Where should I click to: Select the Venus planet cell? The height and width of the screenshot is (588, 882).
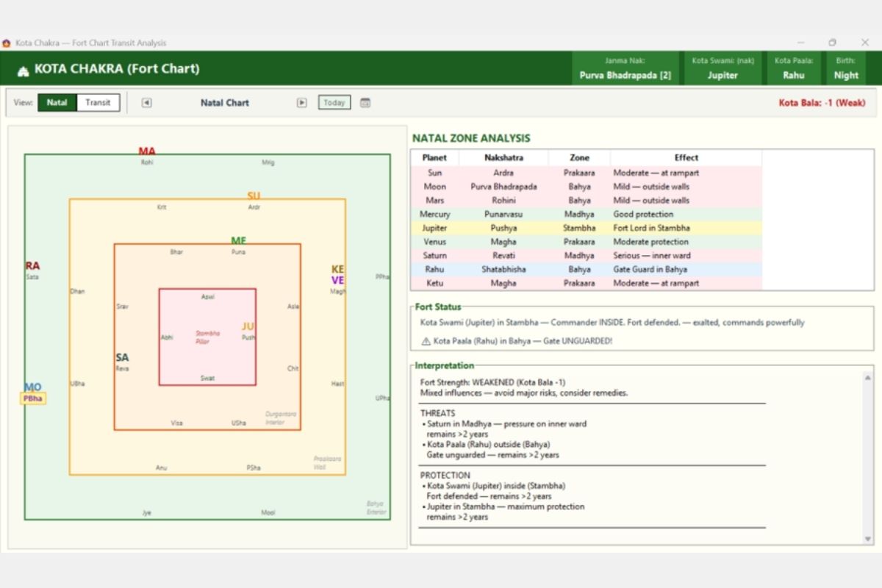point(434,242)
